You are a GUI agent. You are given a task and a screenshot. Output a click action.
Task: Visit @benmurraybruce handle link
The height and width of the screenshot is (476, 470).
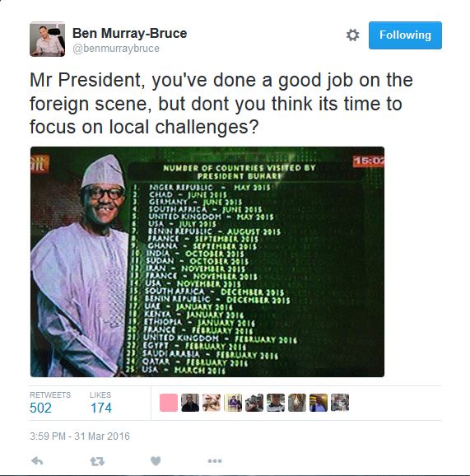click(x=116, y=49)
